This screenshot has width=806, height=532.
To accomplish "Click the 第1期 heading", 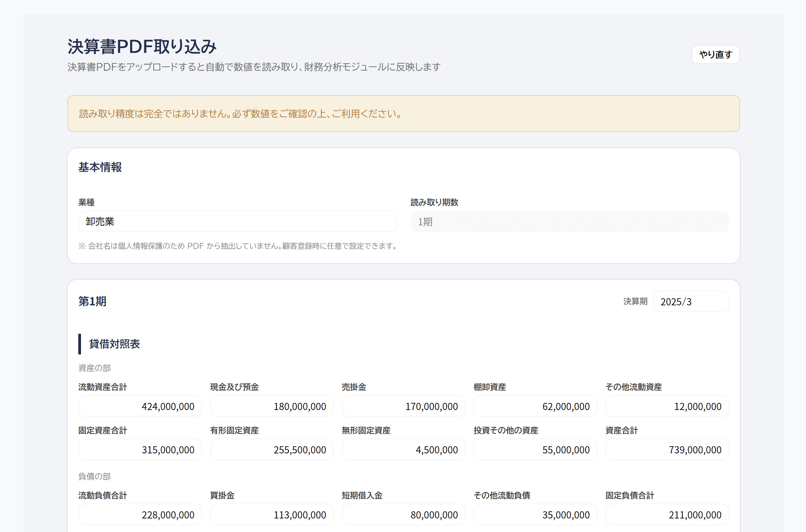I will point(92,301).
